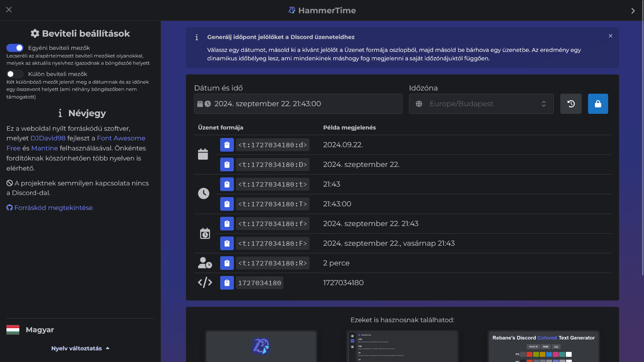
Task: Copy the long date format <t:1727034180:D>
Action: (227, 164)
